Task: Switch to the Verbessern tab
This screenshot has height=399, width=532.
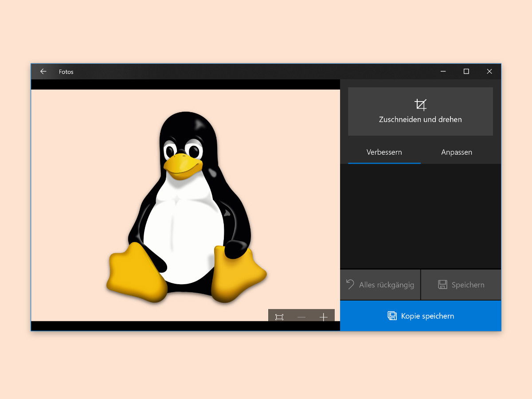Action: click(x=384, y=153)
